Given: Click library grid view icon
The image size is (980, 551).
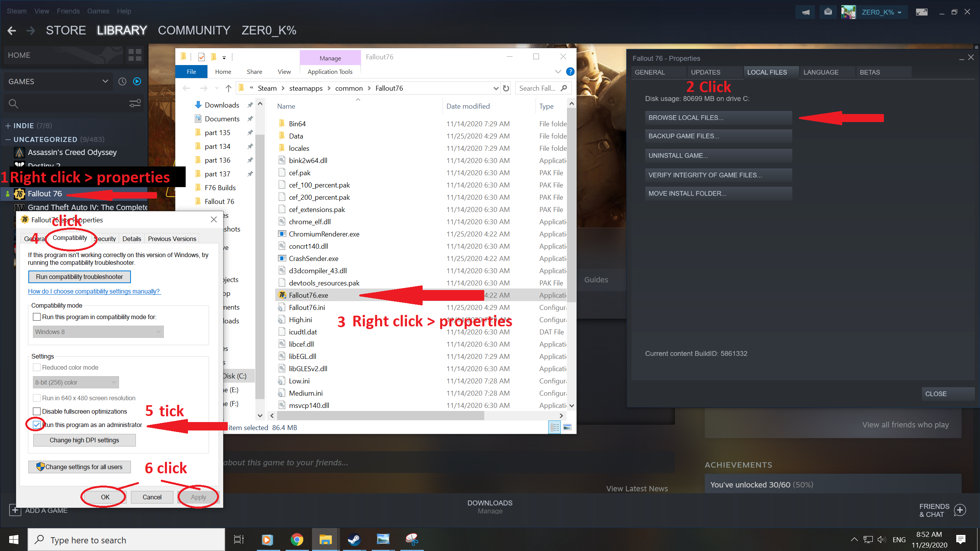Looking at the screenshot, I should (135, 55).
